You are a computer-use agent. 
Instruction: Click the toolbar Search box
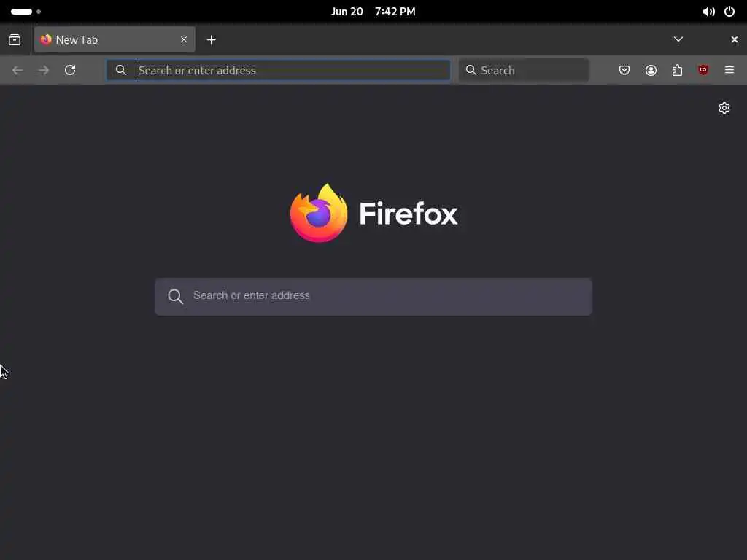point(524,71)
